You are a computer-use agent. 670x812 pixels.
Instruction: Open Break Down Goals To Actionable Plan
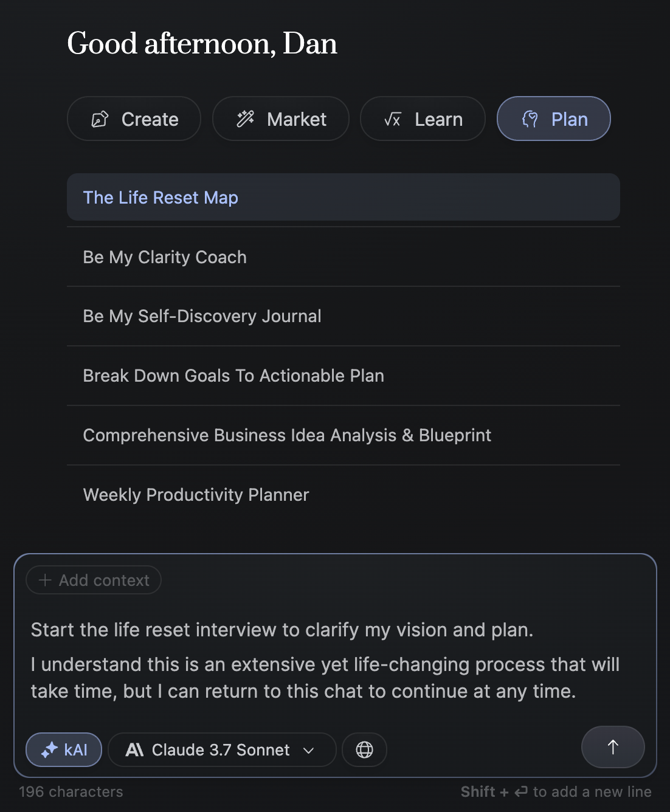[x=344, y=376]
